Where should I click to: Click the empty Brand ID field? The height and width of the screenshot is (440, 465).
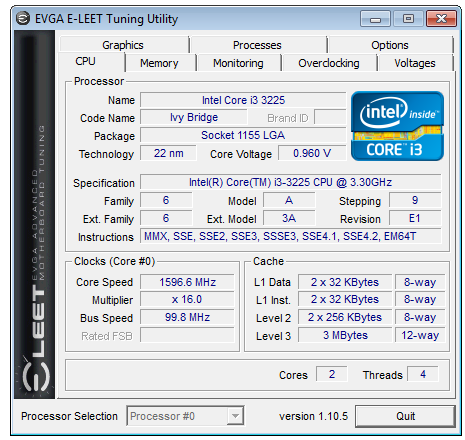330,118
